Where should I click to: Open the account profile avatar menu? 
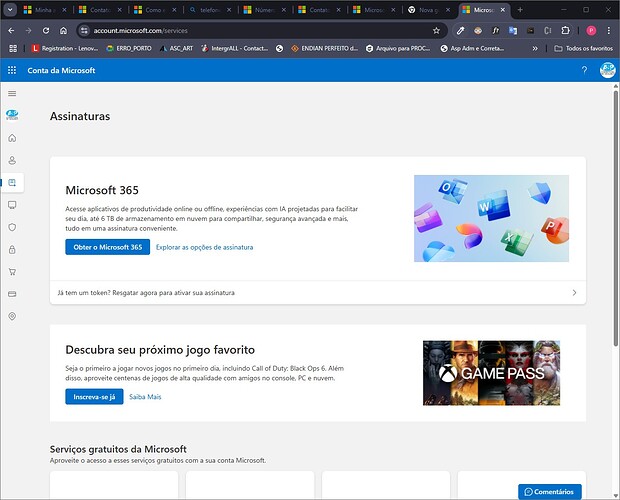pos(607,70)
